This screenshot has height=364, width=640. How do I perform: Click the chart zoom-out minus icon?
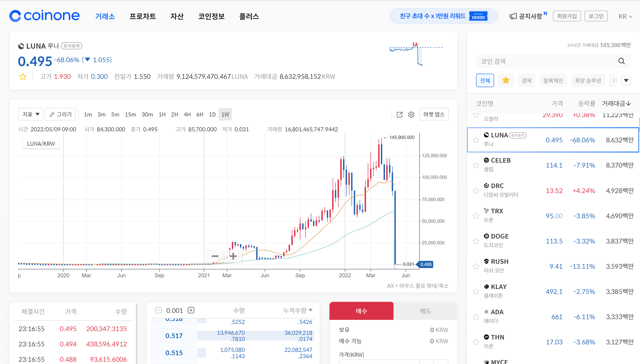215,256
